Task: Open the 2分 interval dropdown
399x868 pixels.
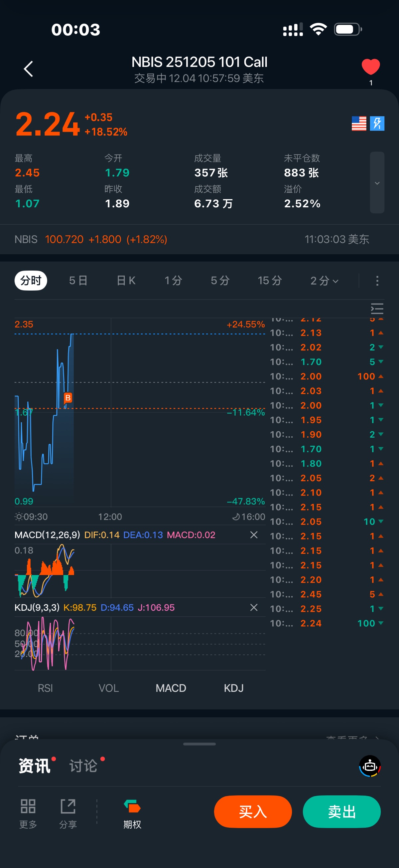Action: [324, 281]
